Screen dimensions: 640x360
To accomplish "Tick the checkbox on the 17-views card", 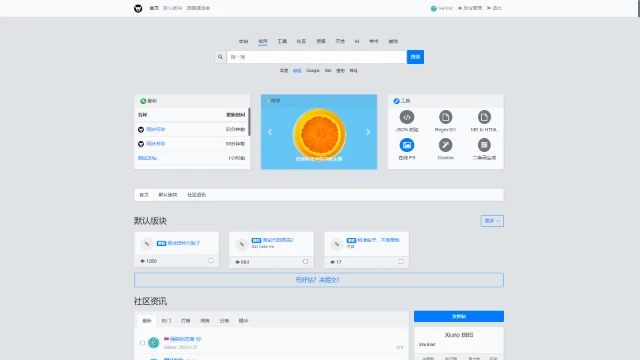I will point(401,262).
